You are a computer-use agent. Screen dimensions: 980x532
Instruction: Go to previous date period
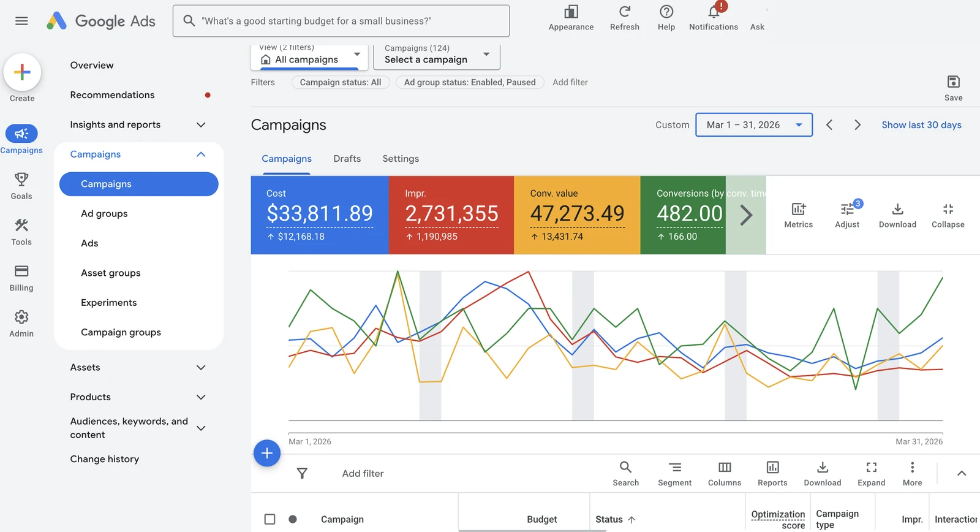pyautogui.click(x=829, y=125)
